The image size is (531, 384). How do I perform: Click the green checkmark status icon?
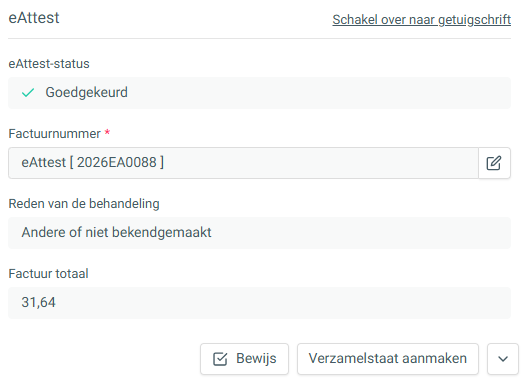coord(28,93)
